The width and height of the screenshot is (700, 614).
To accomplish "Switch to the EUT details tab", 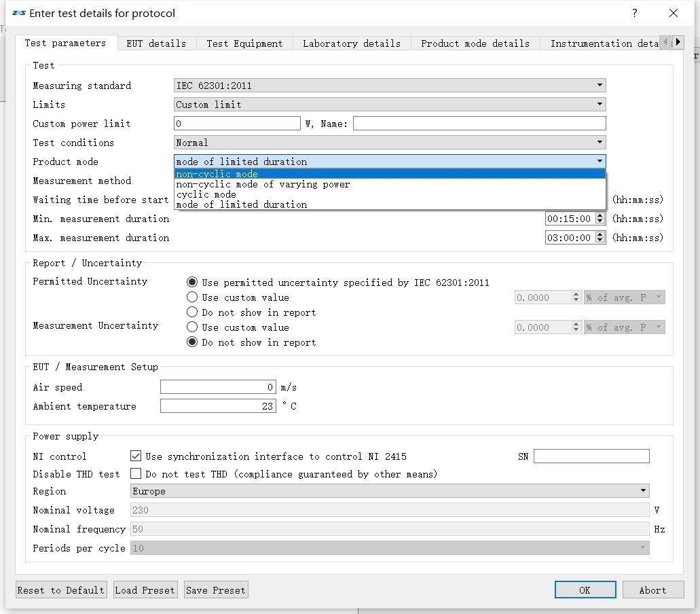I will [156, 43].
